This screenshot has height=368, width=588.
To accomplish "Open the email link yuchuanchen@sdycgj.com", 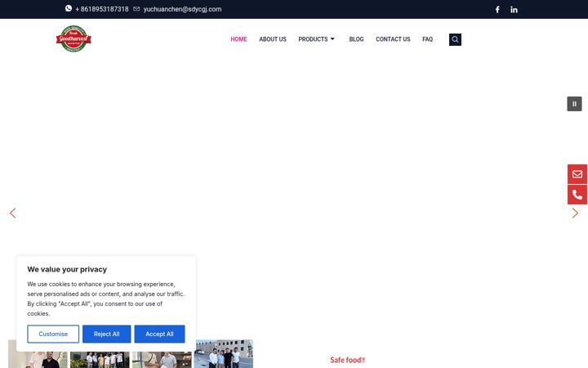I will (182, 9).
